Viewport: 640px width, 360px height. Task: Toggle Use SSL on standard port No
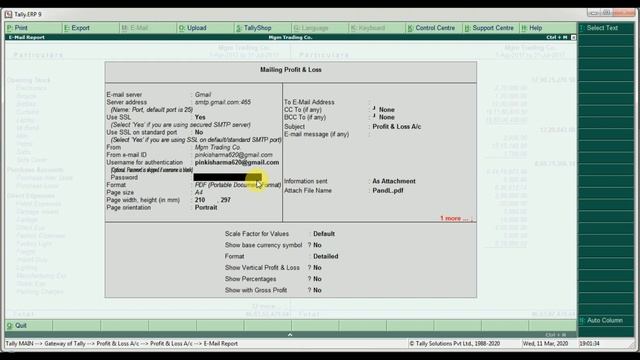click(x=199, y=132)
